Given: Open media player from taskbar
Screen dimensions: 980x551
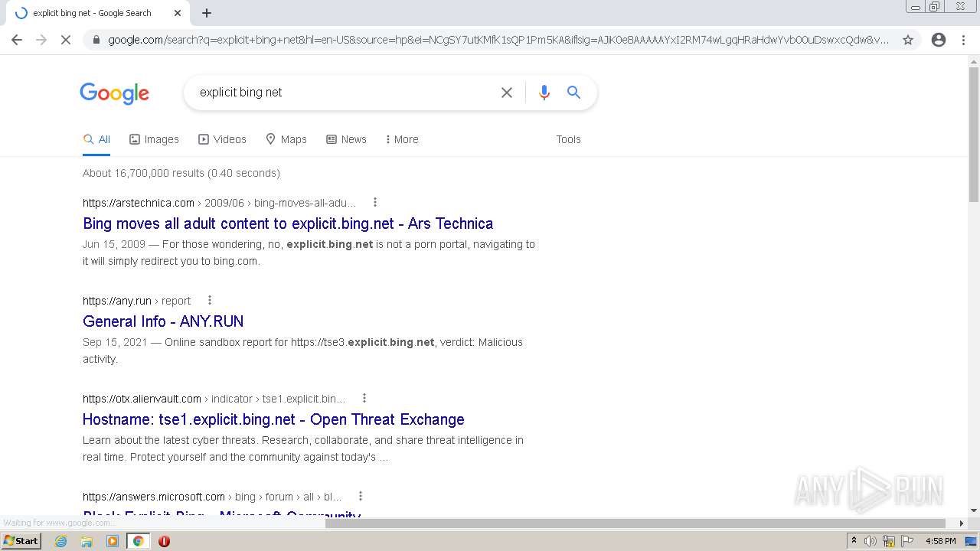Looking at the screenshot, I should coord(113,541).
